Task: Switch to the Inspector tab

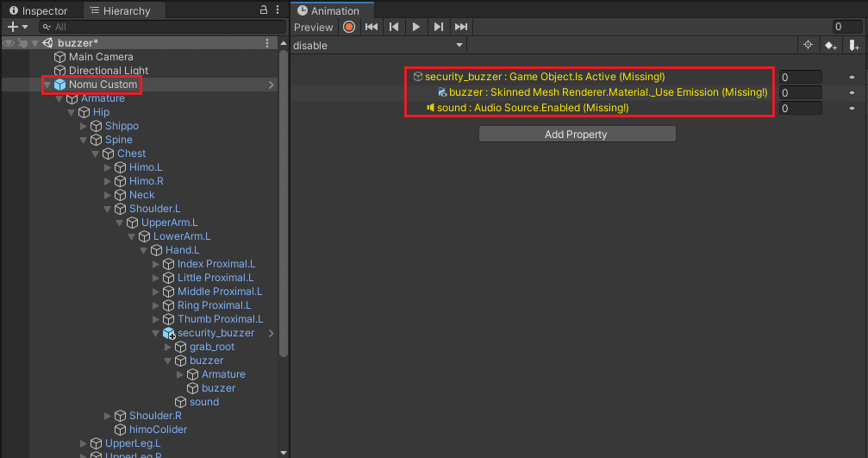Action: tap(38, 10)
